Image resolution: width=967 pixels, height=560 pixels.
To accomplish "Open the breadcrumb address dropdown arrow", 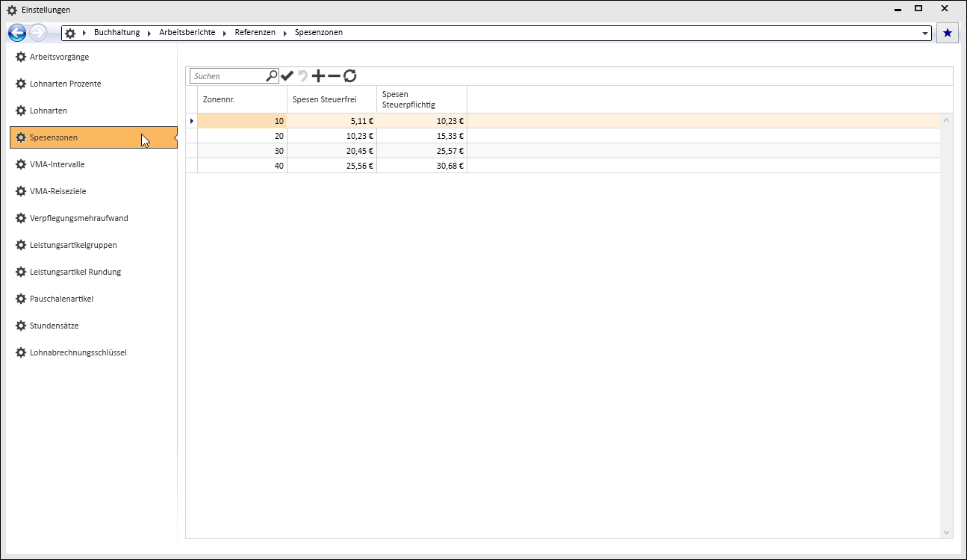I will (x=926, y=33).
